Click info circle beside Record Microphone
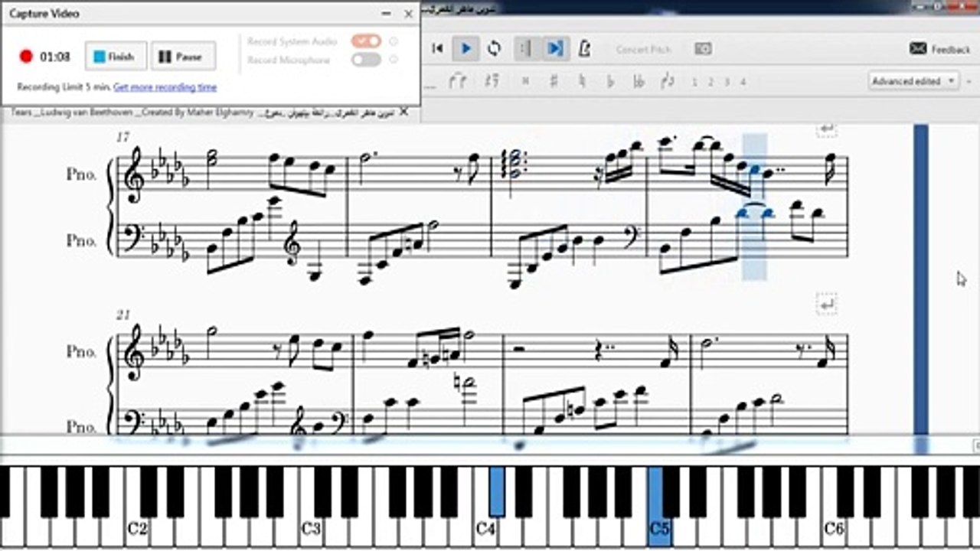This screenshot has width=980, height=551. (x=394, y=60)
